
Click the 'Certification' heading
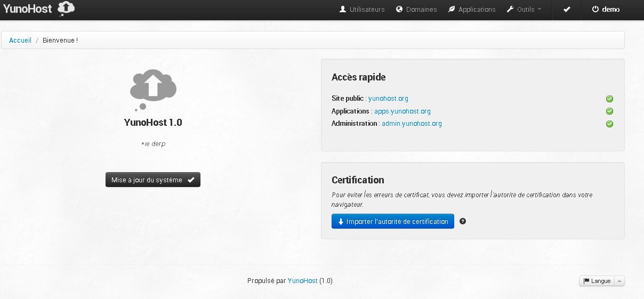click(358, 180)
